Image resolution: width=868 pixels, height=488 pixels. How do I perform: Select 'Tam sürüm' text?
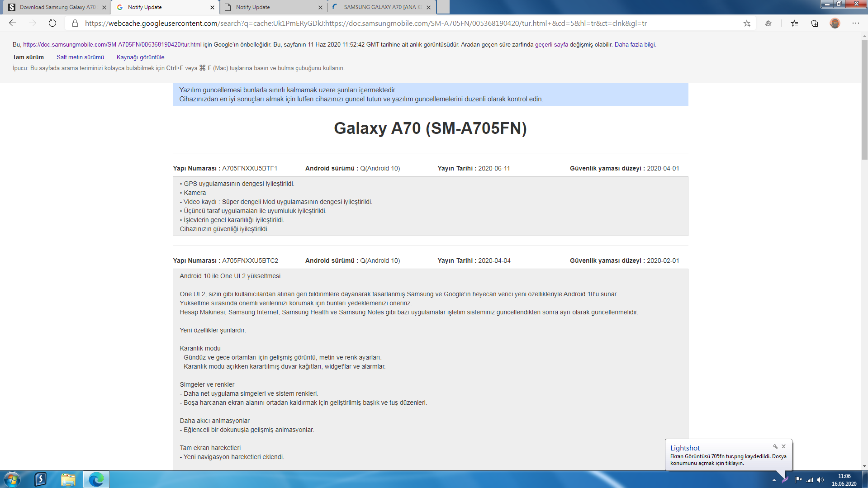[28, 57]
